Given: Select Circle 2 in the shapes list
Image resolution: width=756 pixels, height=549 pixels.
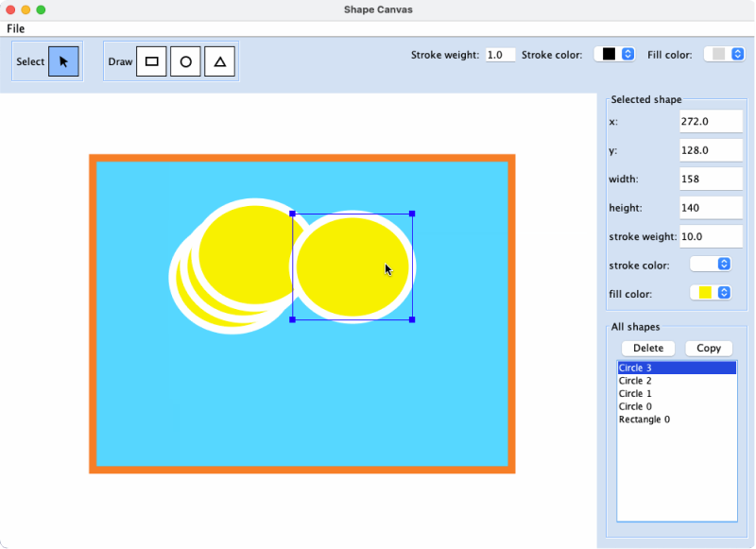Looking at the screenshot, I should tap(677, 381).
